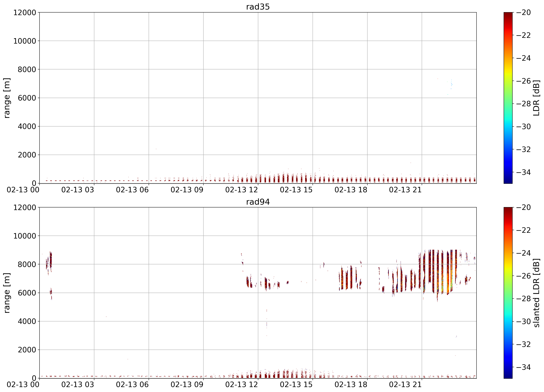Select the 10000 y-axis tick in rad94 plot
Image resolution: width=544 pixels, height=392 pixels.
[25, 236]
